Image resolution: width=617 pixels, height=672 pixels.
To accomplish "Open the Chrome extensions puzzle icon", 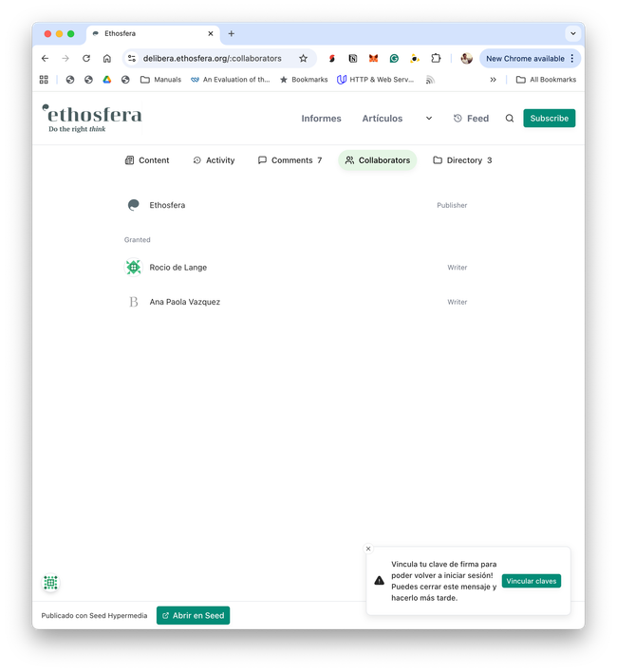I will pos(436,58).
